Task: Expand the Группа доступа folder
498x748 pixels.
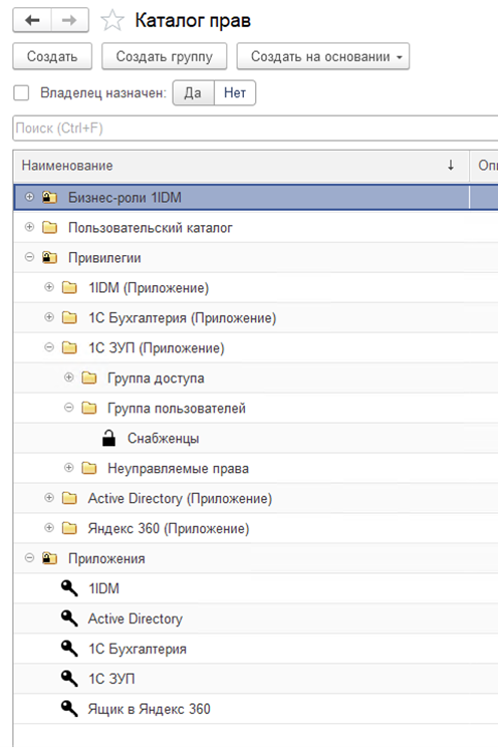Action: point(69,377)
